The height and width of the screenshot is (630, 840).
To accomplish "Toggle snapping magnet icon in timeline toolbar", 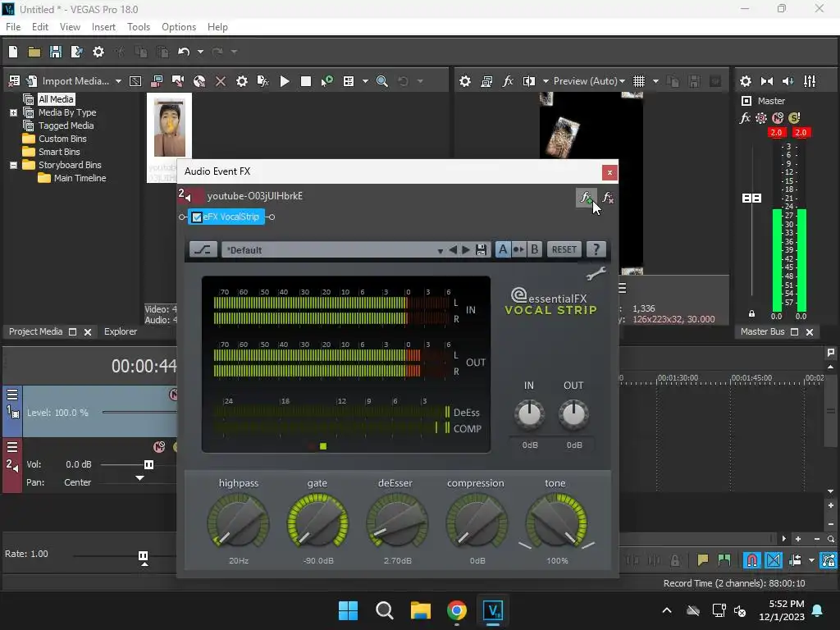I will pos(752,560).
